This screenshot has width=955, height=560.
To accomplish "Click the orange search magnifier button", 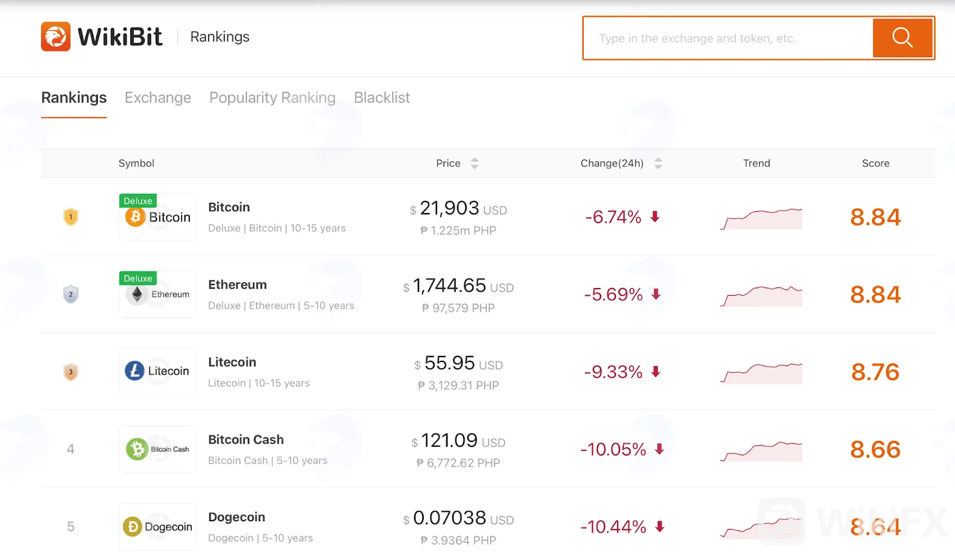I will pyautogui.click(x=902, y=38).
